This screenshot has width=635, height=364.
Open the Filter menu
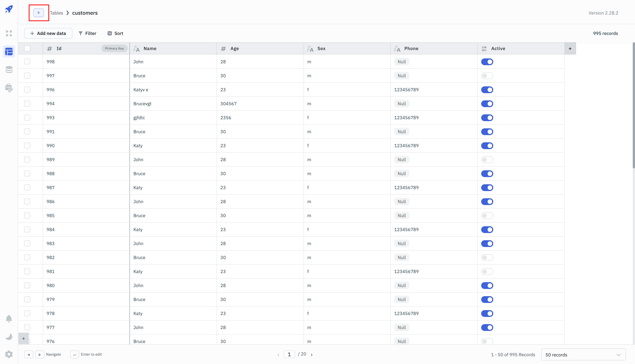tap(88, 33)
